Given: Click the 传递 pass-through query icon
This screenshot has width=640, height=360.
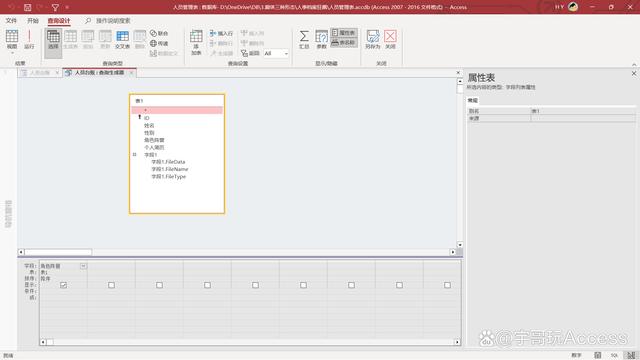Looking at the screenshot, I should click(159, 43).
